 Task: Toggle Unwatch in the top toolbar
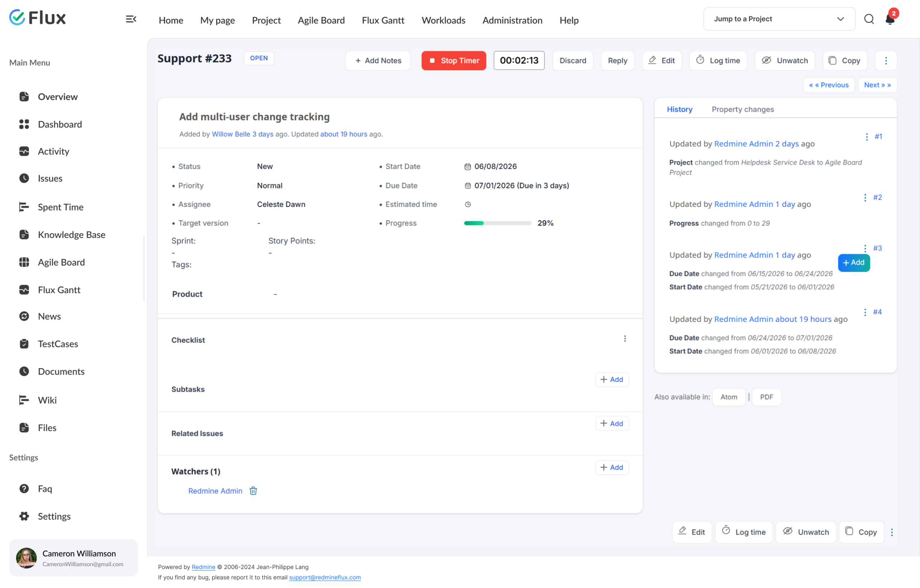coord(785,60)
